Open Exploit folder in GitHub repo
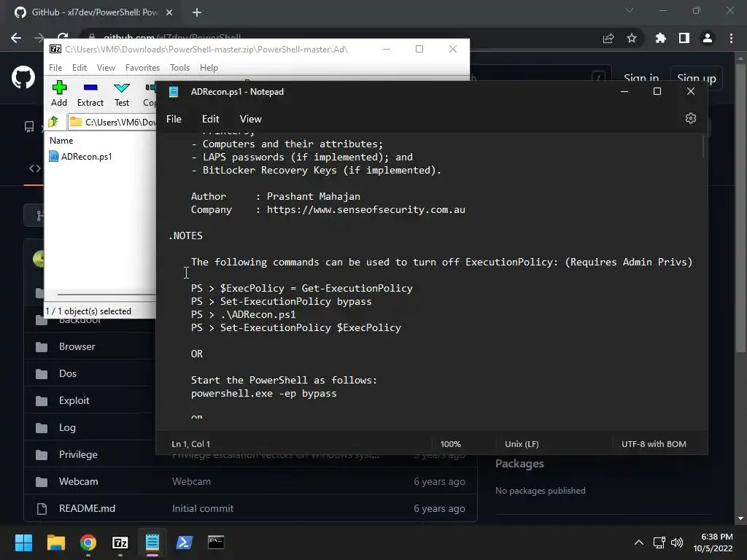 (x=74, y=401)
